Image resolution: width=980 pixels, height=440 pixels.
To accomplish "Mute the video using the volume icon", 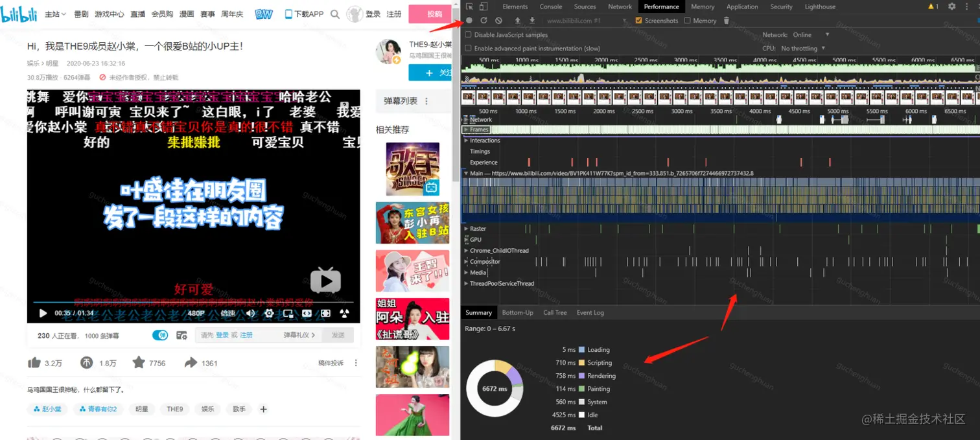I will pos(250,313).
